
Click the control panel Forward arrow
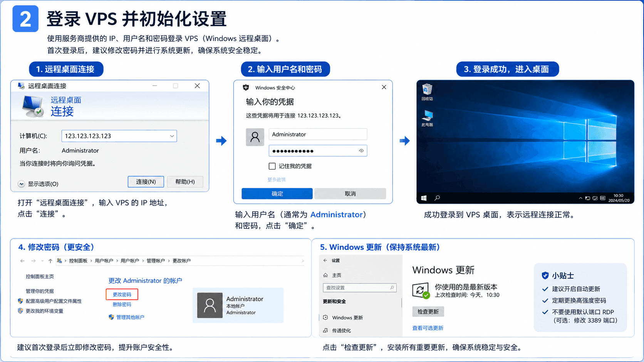34,261
